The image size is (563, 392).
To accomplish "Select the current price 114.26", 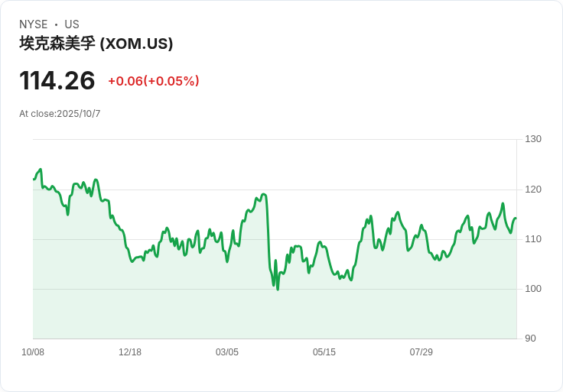I will (x=57, y=80).
